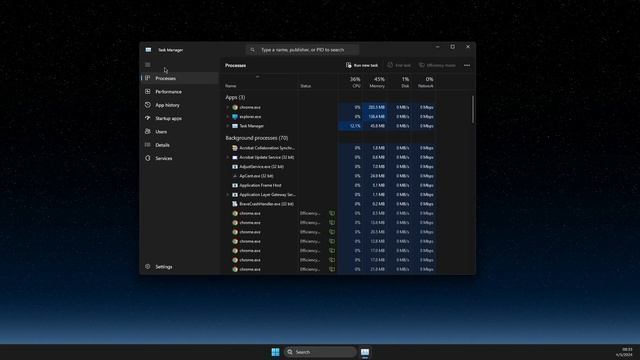640x360 pixels.
Task: Select the Application Frame Host row
Action: tap(330, 185)
